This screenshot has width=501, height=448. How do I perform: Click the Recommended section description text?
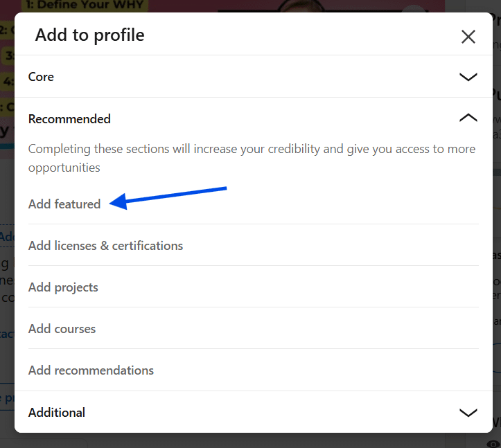point(252,158)
